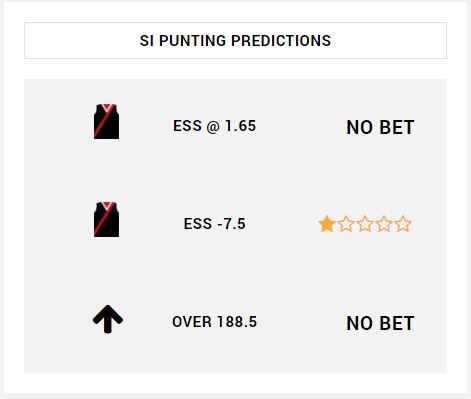The height and width of the screenshot is (399, 471).
Task: Click the Essendon jersey icon beside ESS -7.5
Action: (x=106, y=220)
